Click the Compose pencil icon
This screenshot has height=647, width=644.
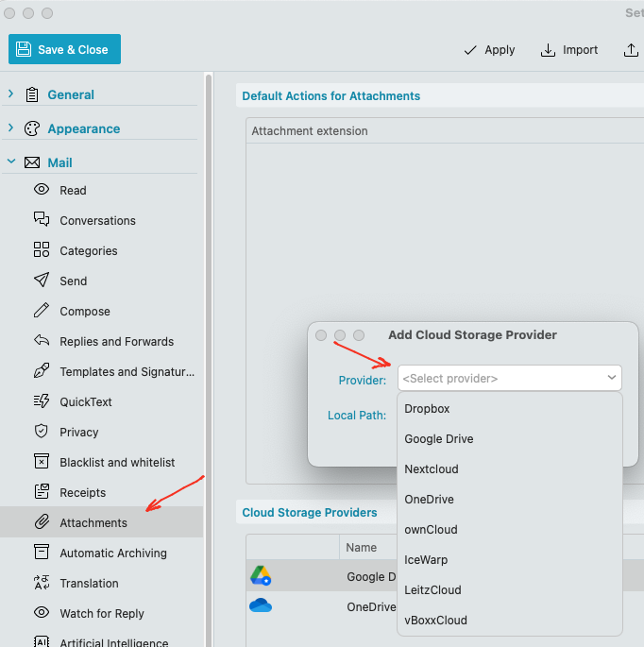pyautogui.click(x=42, y=311)
